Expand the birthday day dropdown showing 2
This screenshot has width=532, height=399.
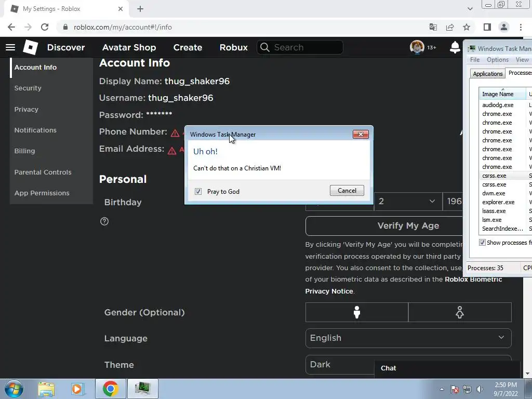point(408,202)
